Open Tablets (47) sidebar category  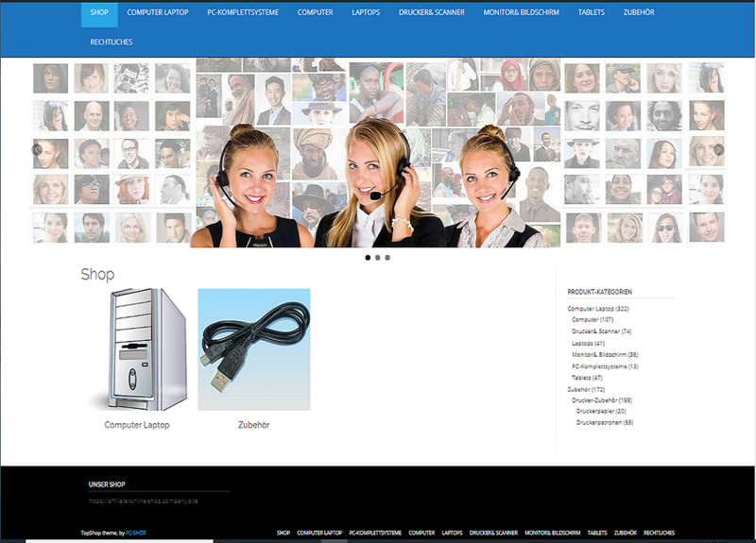pos(587,378)
